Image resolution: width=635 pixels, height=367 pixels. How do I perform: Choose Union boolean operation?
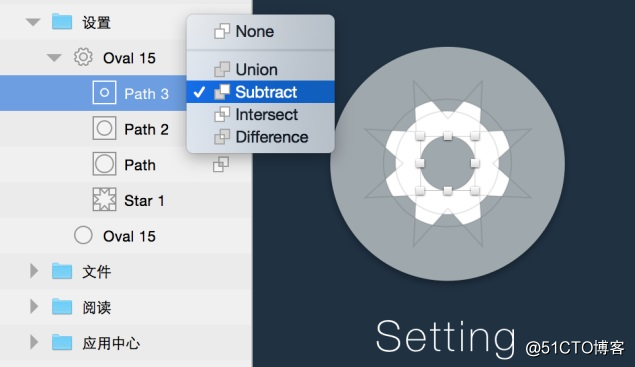tap(260, 70)
